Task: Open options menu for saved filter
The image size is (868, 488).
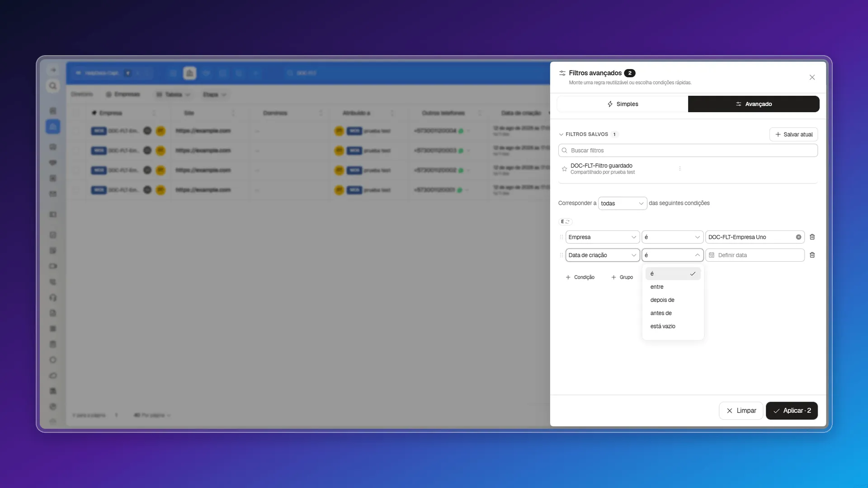Action: tap(679, 169)
